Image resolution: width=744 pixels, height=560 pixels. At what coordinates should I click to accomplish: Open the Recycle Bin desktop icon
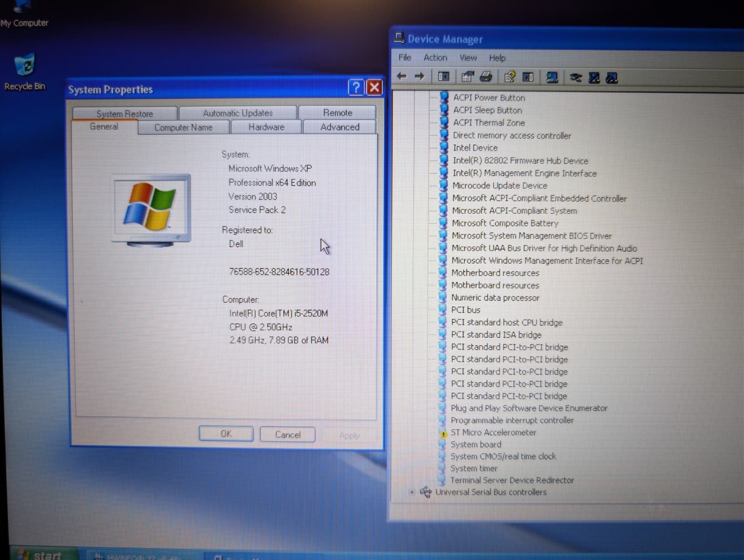[25, 64]
